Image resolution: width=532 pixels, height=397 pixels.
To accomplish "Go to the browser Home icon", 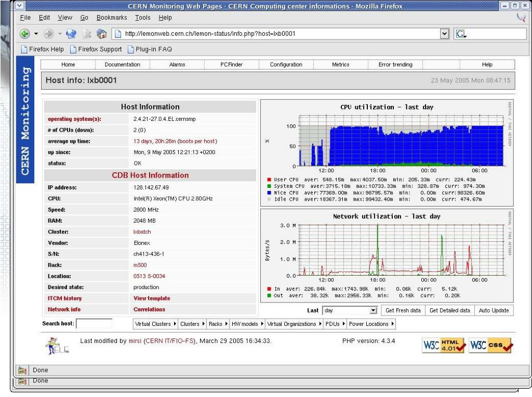I will [x=101, y=34].
